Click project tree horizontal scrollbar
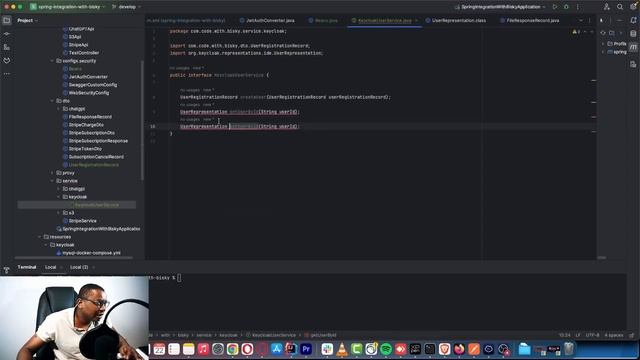 pyautogui.click(x=73, y=258)
